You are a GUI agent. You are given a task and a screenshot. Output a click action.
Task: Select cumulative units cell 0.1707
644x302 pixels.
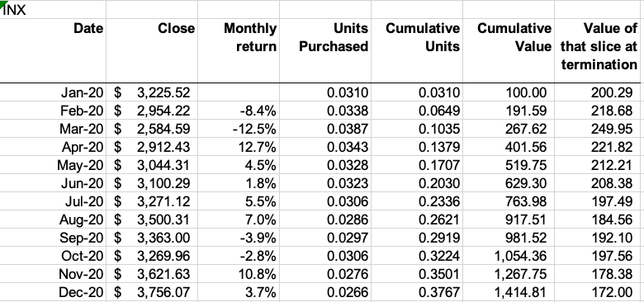coord(417,165)
